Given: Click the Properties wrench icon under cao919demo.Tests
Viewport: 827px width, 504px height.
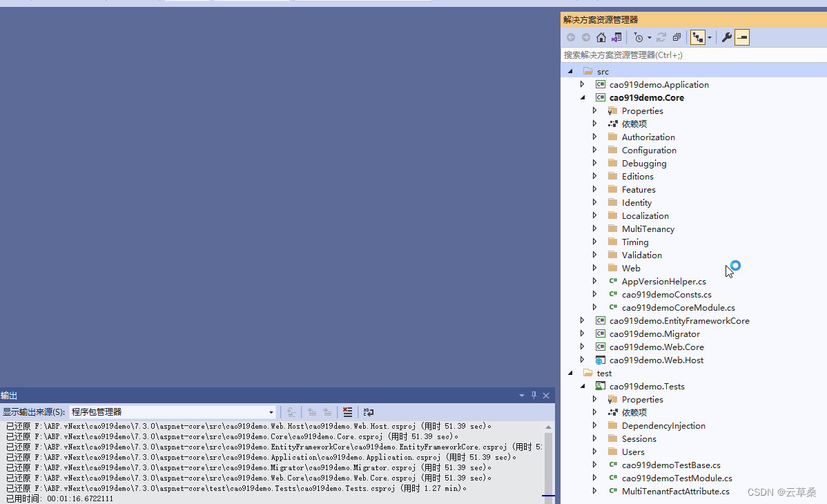Looking at the screenshot, I should coord(613,400).
